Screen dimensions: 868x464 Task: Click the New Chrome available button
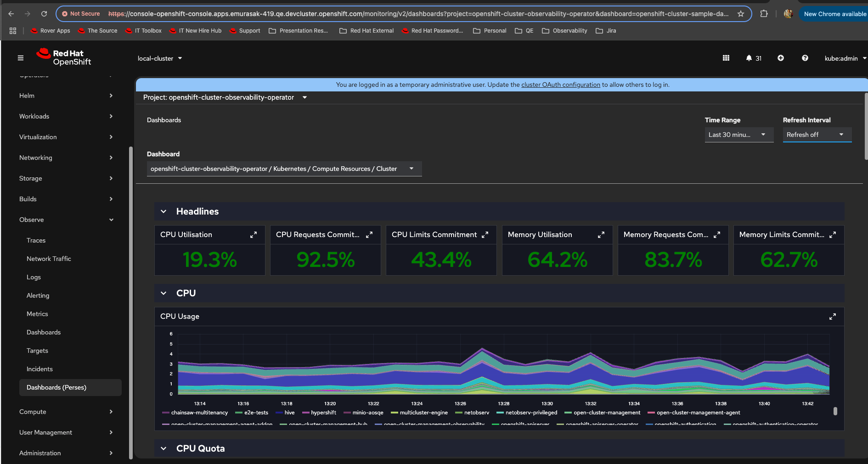coord(834,14)
